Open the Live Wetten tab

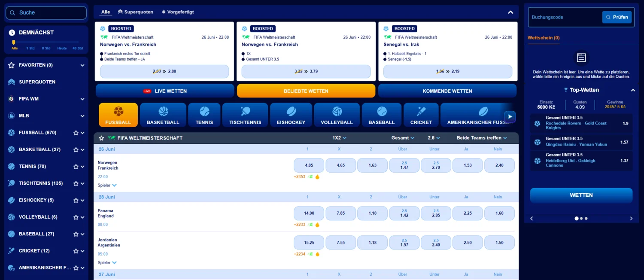165,91
